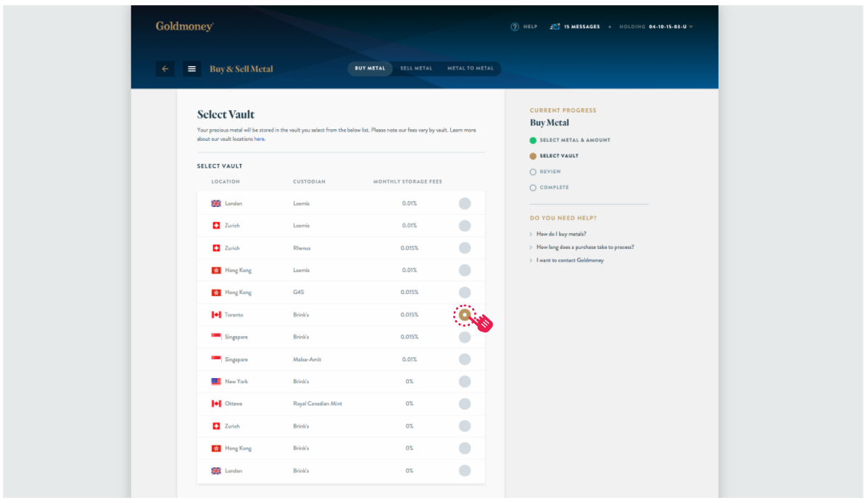The width and height of the screenshot is (868, 503).
Task: Click the Goldmoney logo
Action: 184,26
